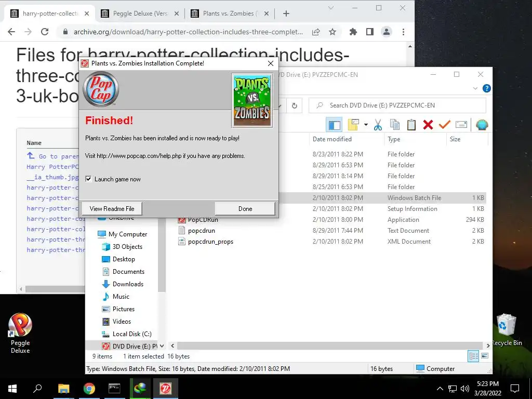This screenshot has width=532, height=399.
Task: Sort files by Type column
Action: point(394,139)
